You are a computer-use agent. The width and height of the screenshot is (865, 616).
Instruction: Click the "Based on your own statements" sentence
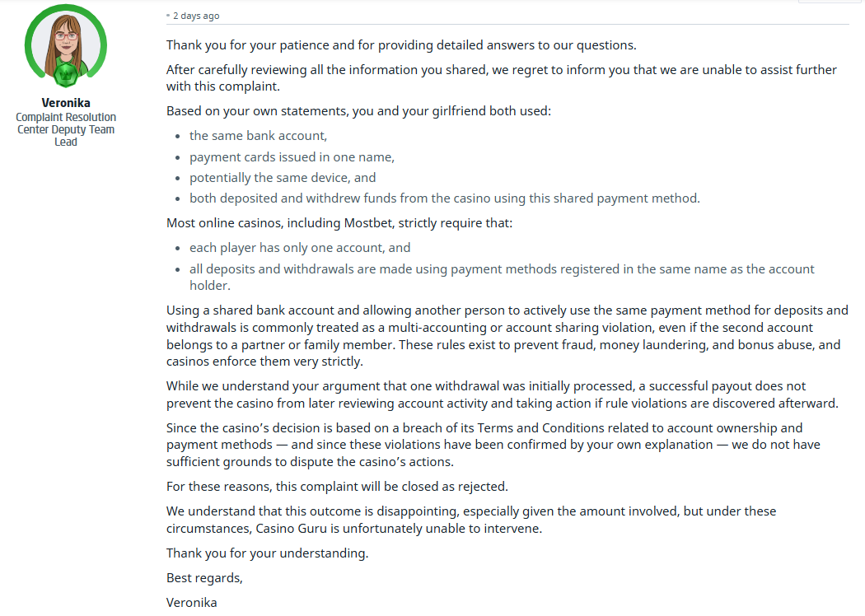coord(358,110)
